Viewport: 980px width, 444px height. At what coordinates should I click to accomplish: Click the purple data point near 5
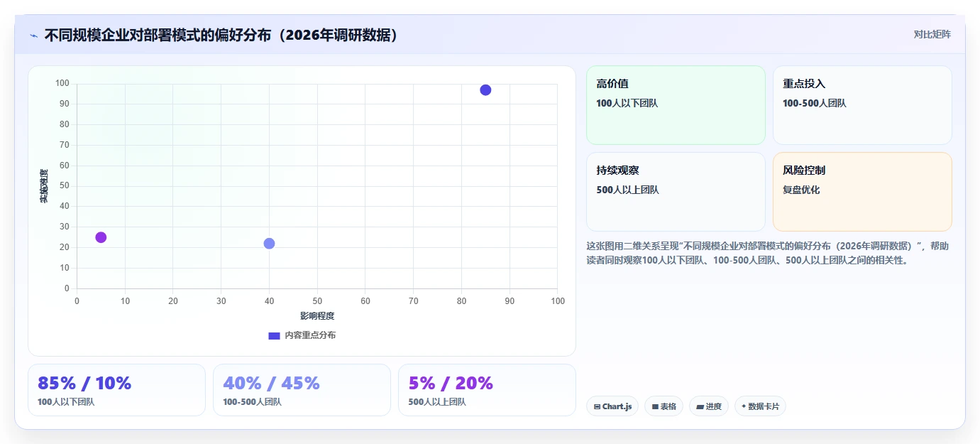click(101, 237)
